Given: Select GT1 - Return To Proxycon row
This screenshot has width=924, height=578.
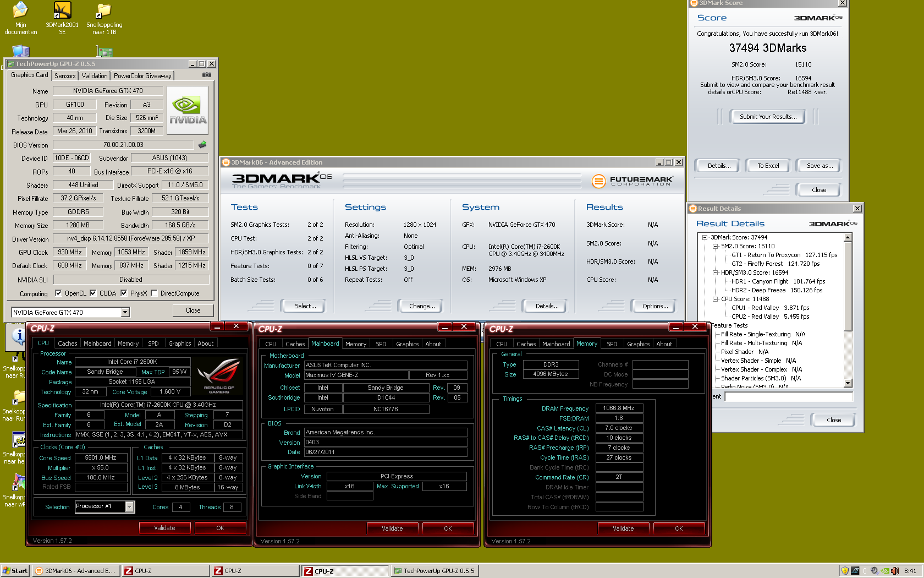Looking at the screenshot, I should pos(784,255).
